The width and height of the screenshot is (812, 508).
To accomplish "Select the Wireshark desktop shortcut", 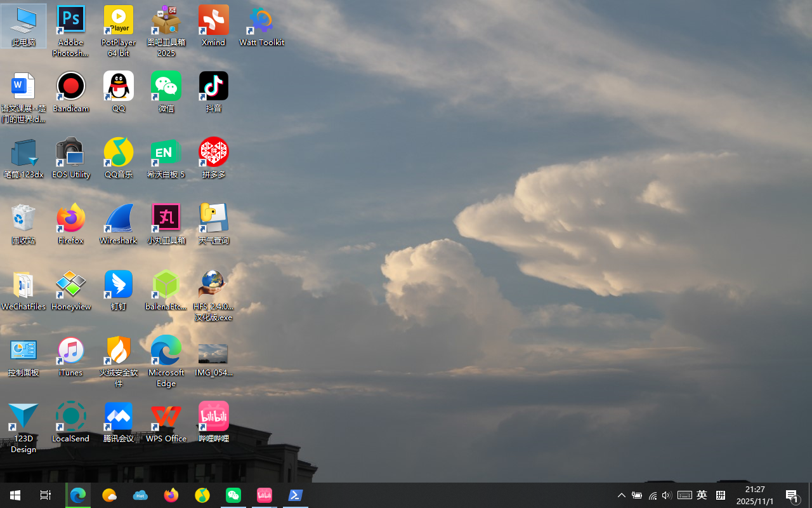I will [118, 219].
